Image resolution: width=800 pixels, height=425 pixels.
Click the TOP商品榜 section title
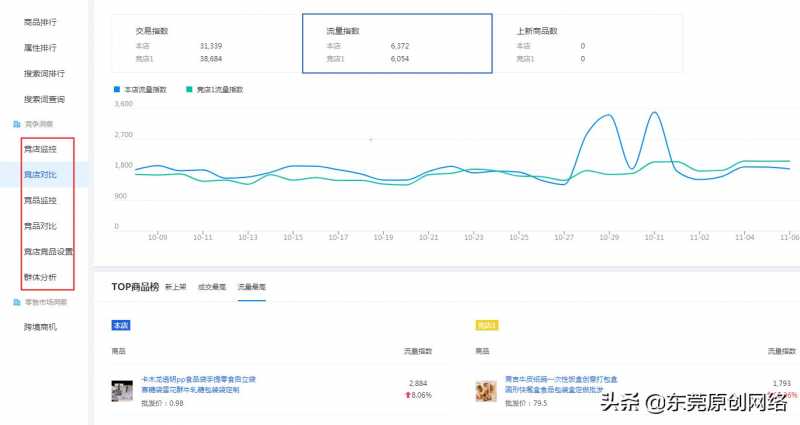[135, 287]
